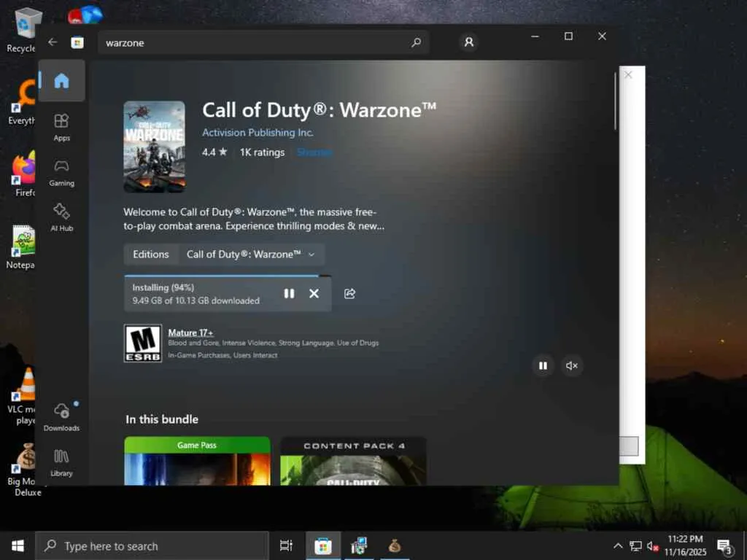The height and width of the screenshot is (560, 747).
Task: Open the user account profile icon
Action: point(469,42)
